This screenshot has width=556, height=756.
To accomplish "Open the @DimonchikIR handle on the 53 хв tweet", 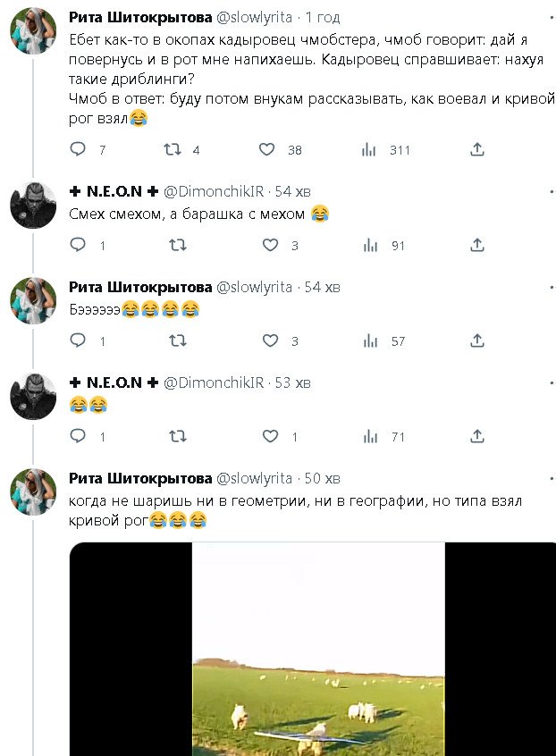I will tap(213, 382).
